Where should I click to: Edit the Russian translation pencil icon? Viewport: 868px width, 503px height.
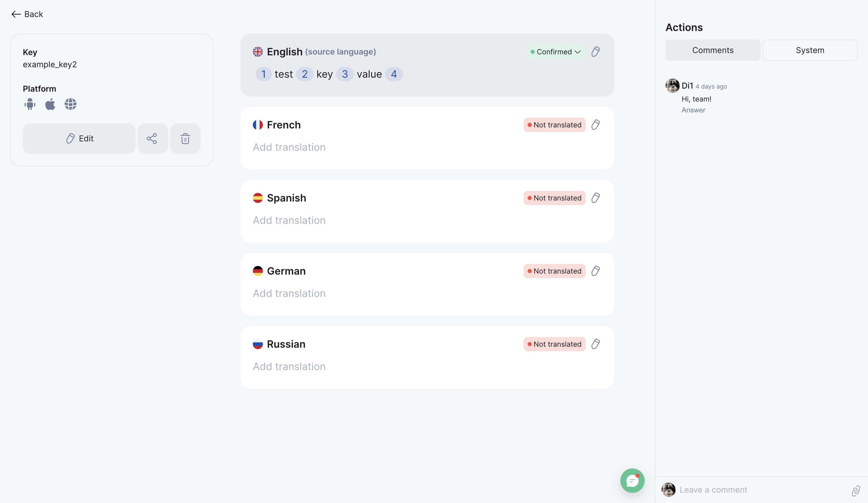pyautogui.click(x=595, y=344)
